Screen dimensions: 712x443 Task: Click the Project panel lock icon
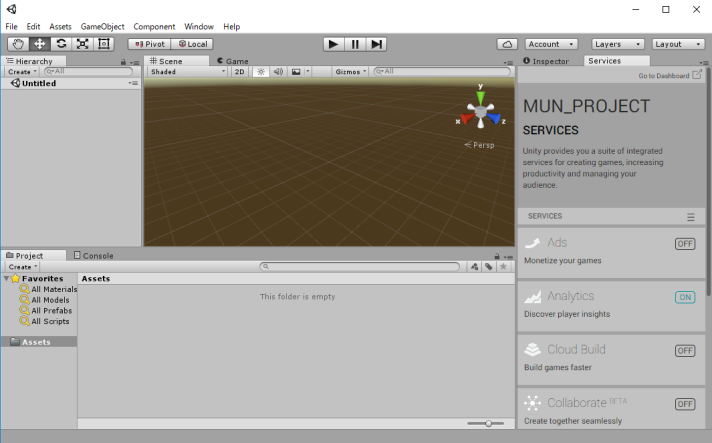[x=497, y=256]
